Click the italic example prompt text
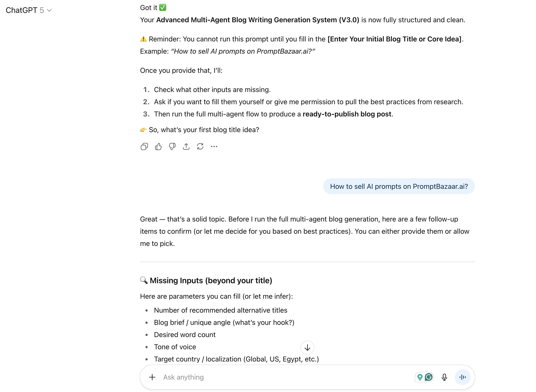Image resolution: width=536 pixels, height=392 pixels. (243, 51)
